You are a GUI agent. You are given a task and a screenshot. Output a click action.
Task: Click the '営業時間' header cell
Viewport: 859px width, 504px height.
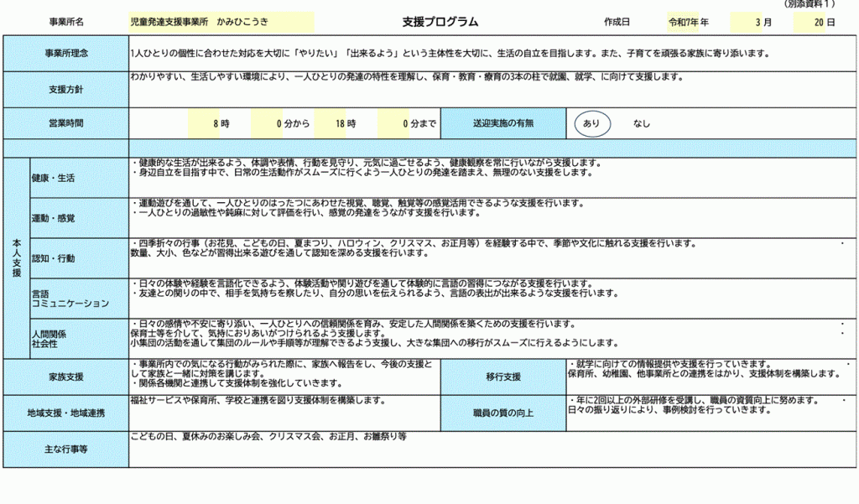(66, 123)
